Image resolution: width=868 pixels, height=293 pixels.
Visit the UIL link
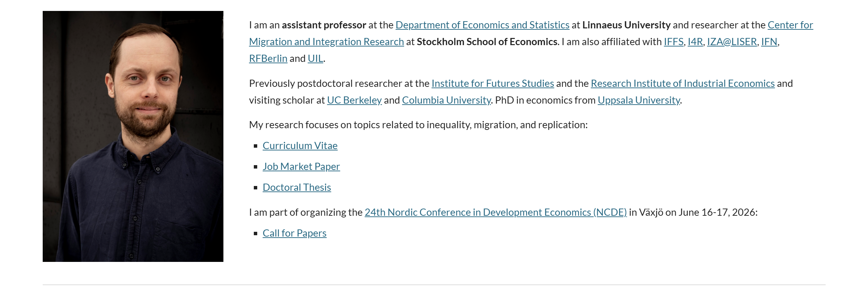[315, 58]
